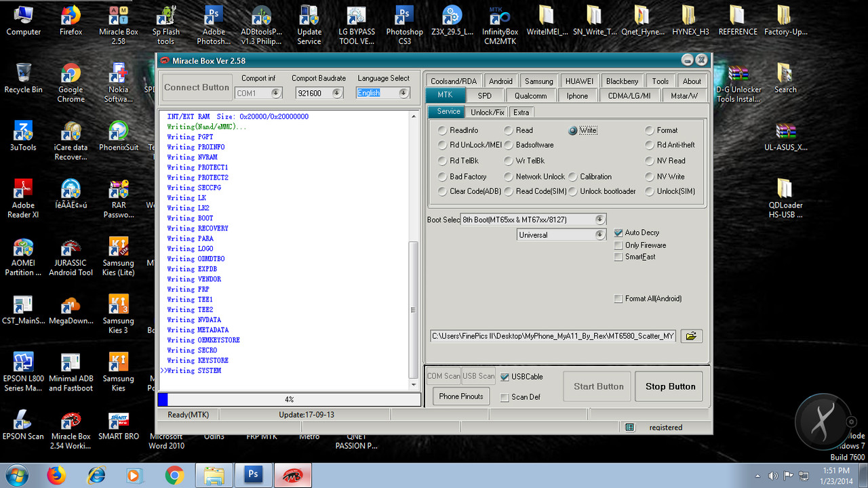The width and height of the screenshot is (868, 488).
Task: Open iCare data Recovery desktop icon
Action: point(71,140)
